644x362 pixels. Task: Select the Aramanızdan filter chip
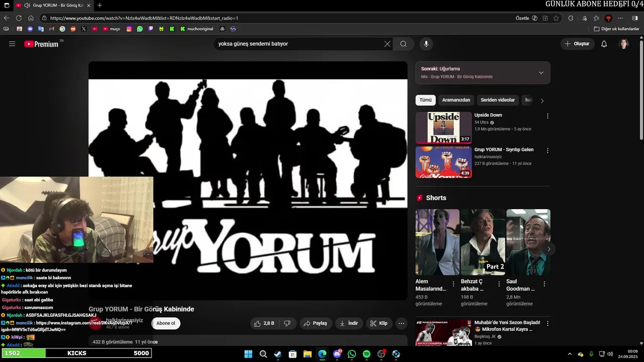coord(456,100)
